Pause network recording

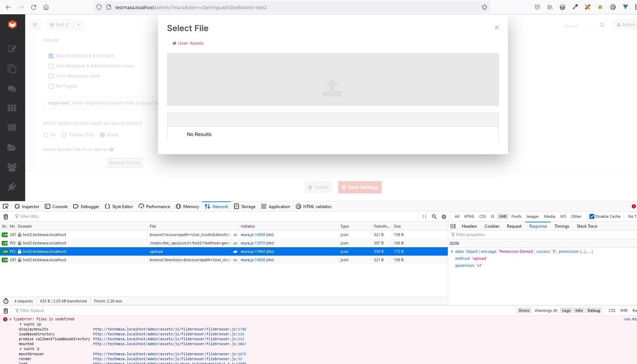[424, 216]
